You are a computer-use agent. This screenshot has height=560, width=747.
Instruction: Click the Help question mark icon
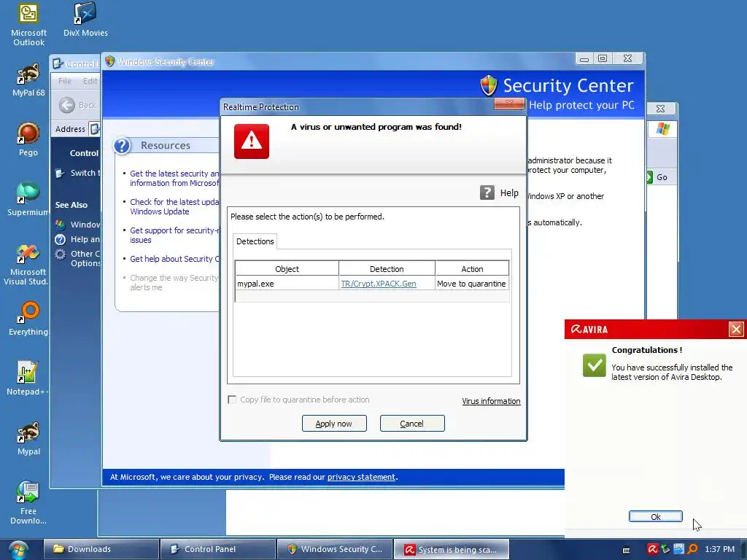[x=487, y=192]
